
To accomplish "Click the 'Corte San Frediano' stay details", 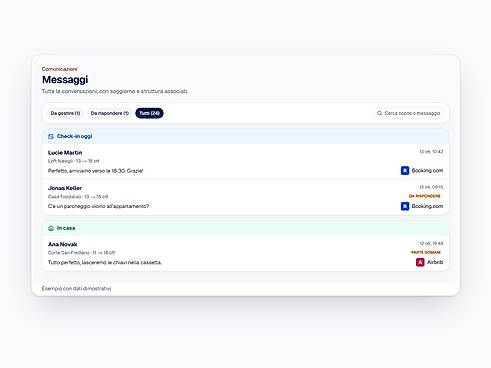I will pyautogui.click(x=81, y=253).
